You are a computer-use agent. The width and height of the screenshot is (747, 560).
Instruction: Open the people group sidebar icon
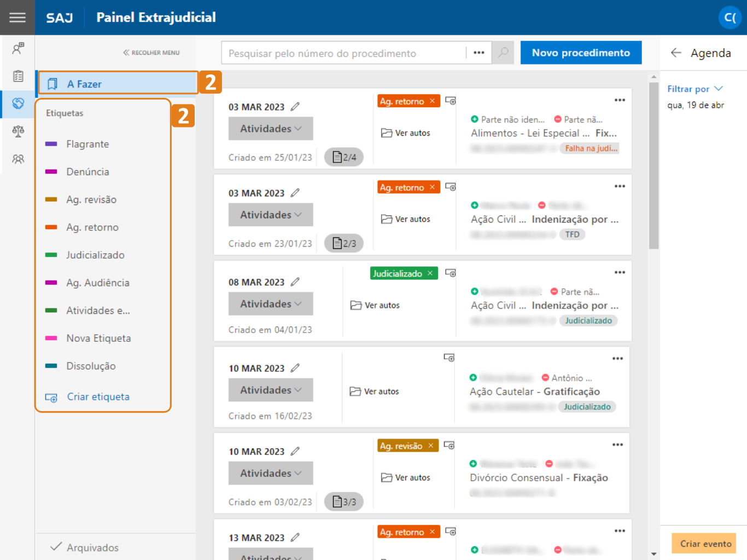18,159
